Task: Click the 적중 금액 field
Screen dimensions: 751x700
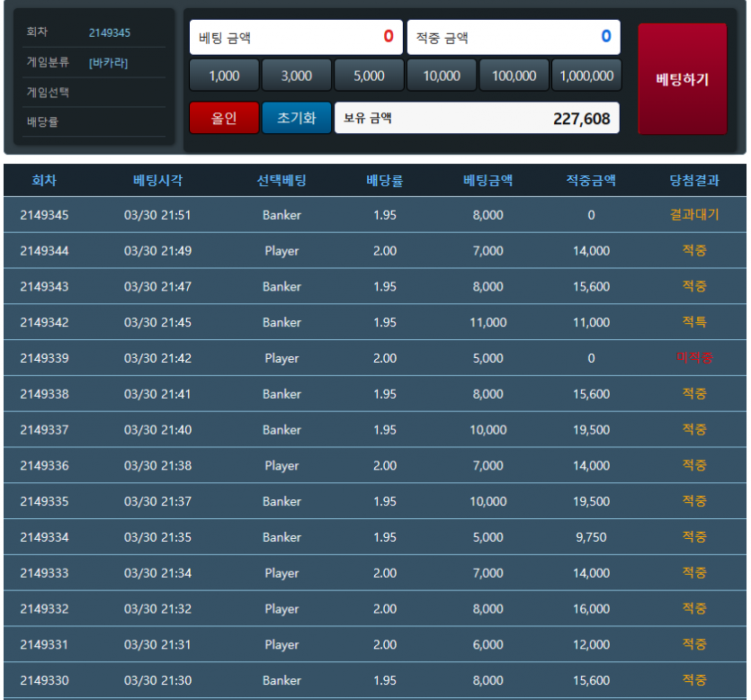Action: tap(514, 37)
